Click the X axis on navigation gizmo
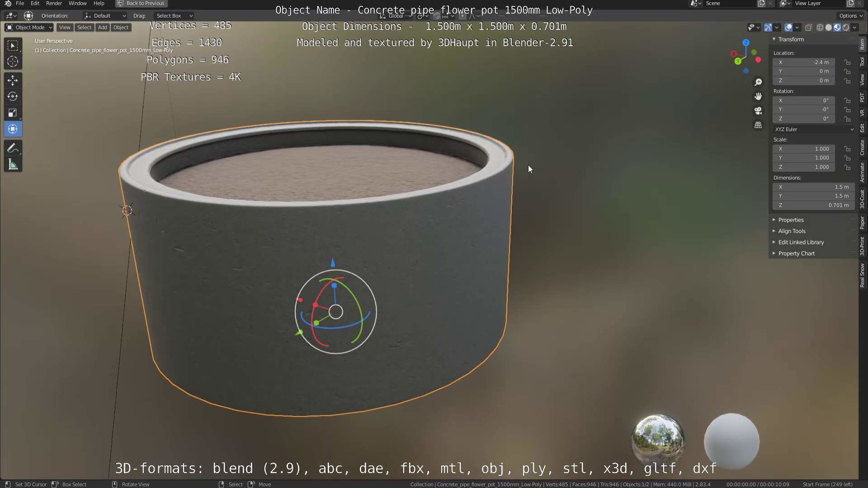The height and width of the screenshot is (488, 868). point(734,54)
